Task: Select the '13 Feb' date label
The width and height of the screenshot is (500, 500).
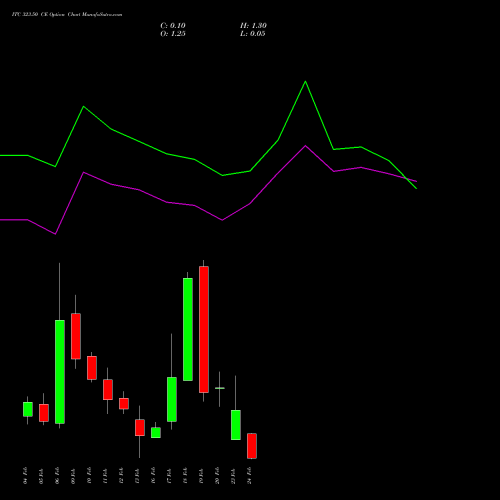Action: (138, 475)
